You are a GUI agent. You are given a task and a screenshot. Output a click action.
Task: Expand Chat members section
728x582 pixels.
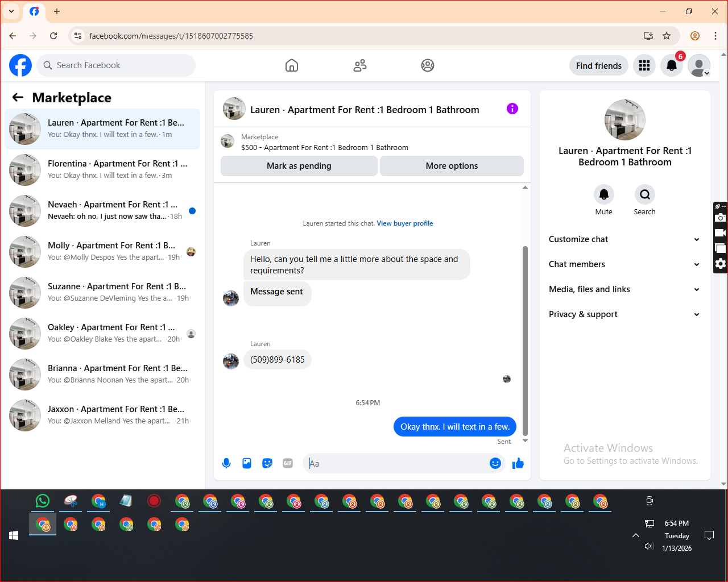tap(624, 264)
